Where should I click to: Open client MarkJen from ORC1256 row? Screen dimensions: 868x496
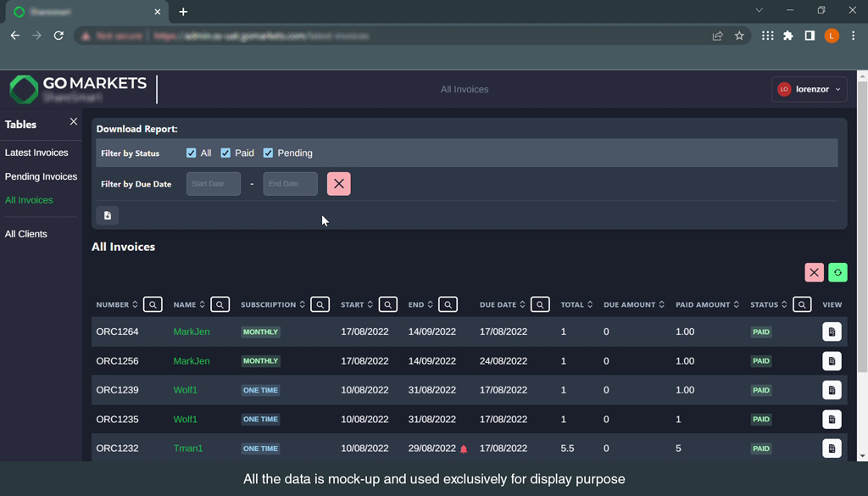click(192, 361)
